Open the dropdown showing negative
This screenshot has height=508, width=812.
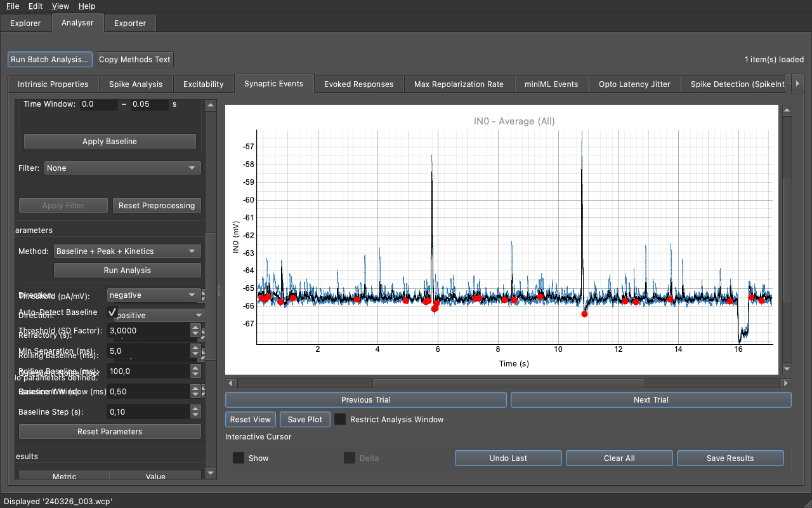click(x=154, y=295)
